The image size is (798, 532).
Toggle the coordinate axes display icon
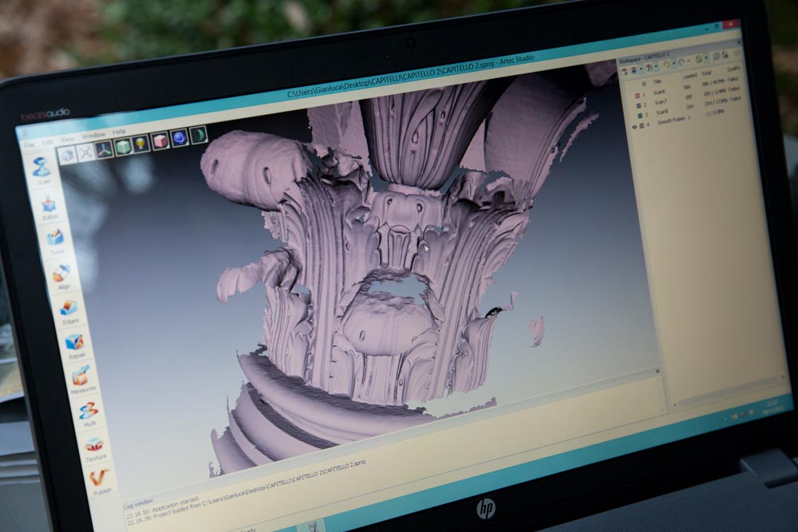click(x=105, y=149)
